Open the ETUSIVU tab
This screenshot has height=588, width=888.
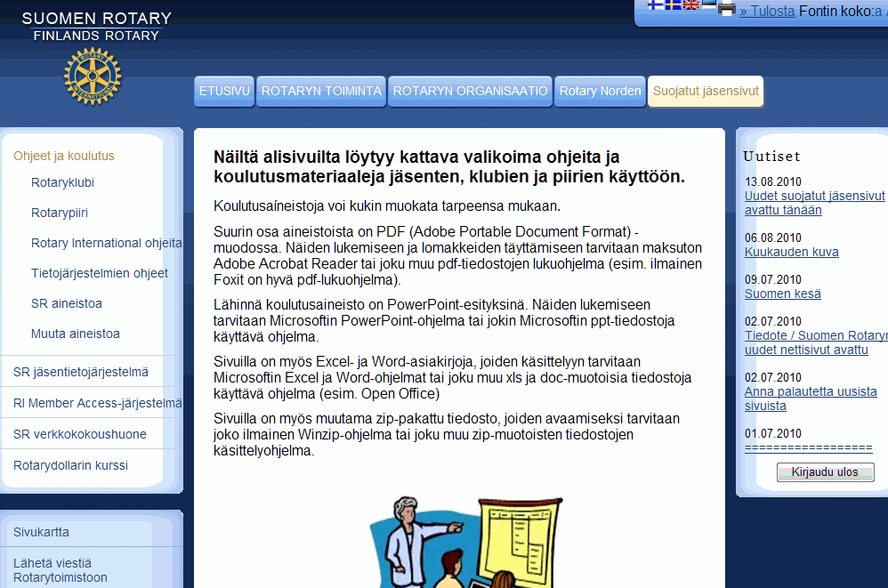(224, 91)
